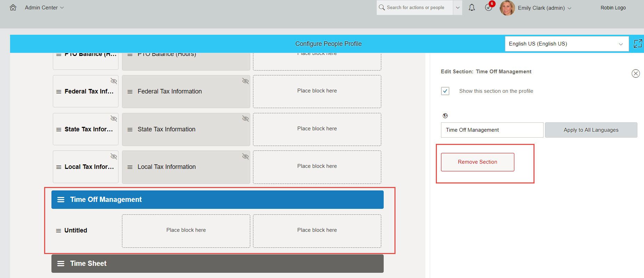The image size is (644, 278).
Task: Click the Time Off Management section handle icon
Action: click(61, 200)
